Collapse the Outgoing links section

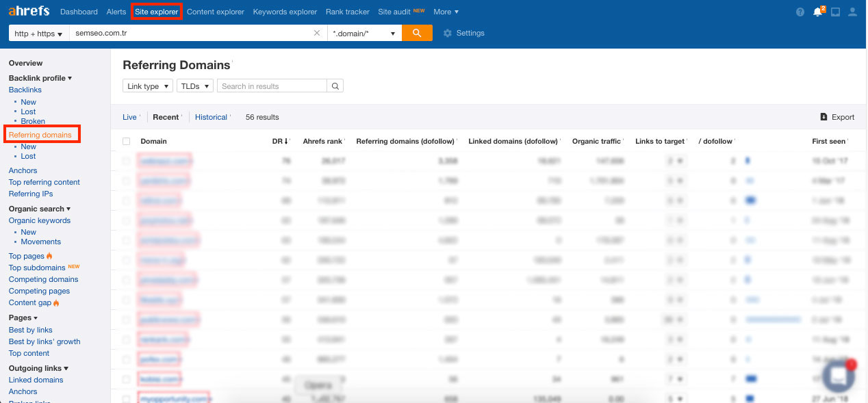[38, 368]
